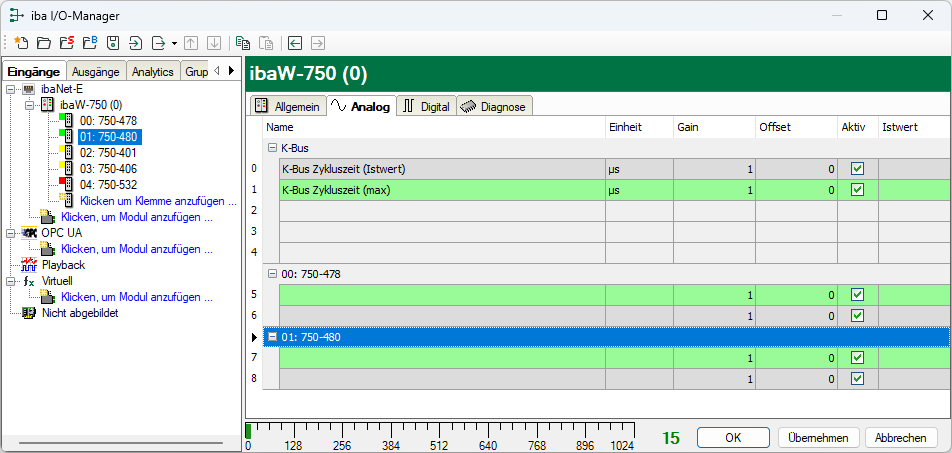This screenshot has width=952, height=453.
Task: Create a new configuration with the star document icon
Action: [21, 43]
